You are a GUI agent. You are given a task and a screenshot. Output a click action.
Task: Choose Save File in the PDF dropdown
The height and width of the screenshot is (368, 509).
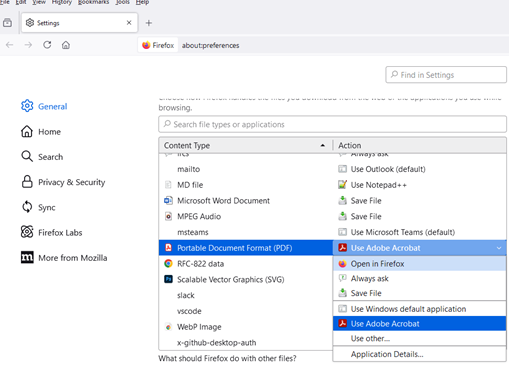(419, 293)
